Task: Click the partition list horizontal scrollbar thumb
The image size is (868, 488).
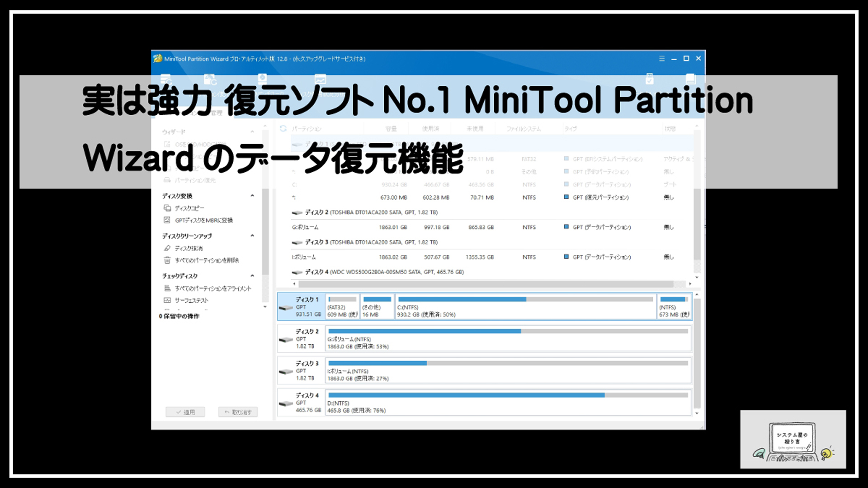Action: (x=486, y=284)
